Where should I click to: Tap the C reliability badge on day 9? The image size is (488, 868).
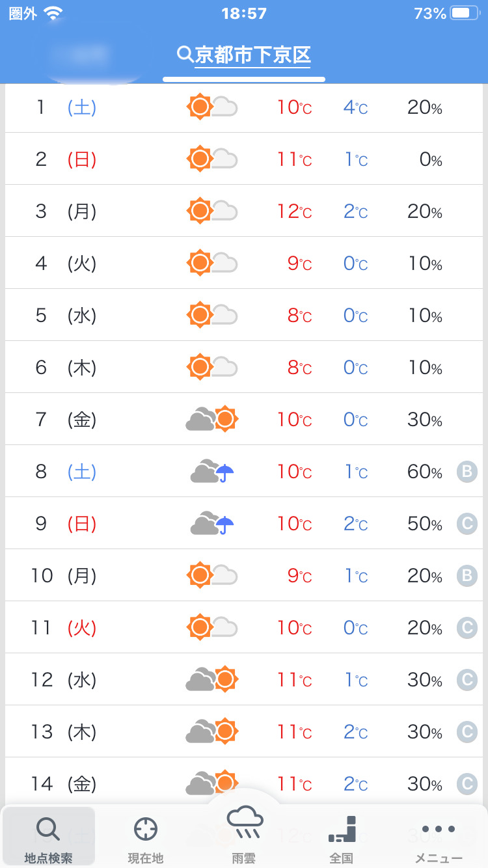[467, 524]
